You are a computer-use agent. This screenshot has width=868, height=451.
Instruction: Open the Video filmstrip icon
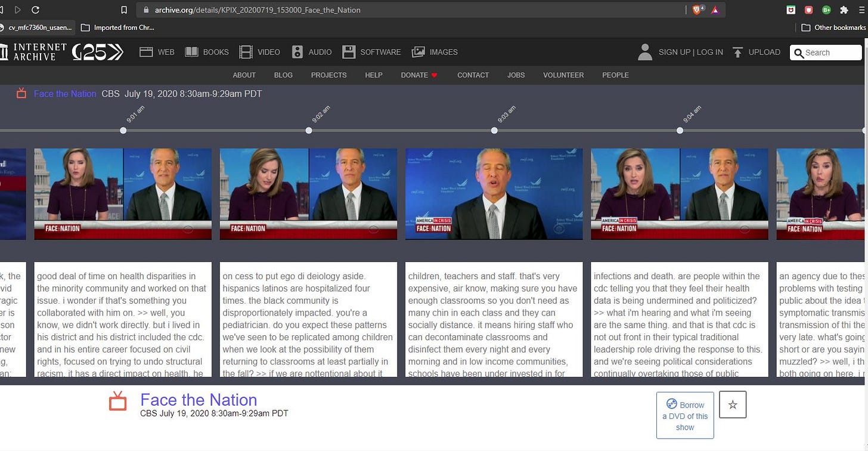tap(246, 52)
